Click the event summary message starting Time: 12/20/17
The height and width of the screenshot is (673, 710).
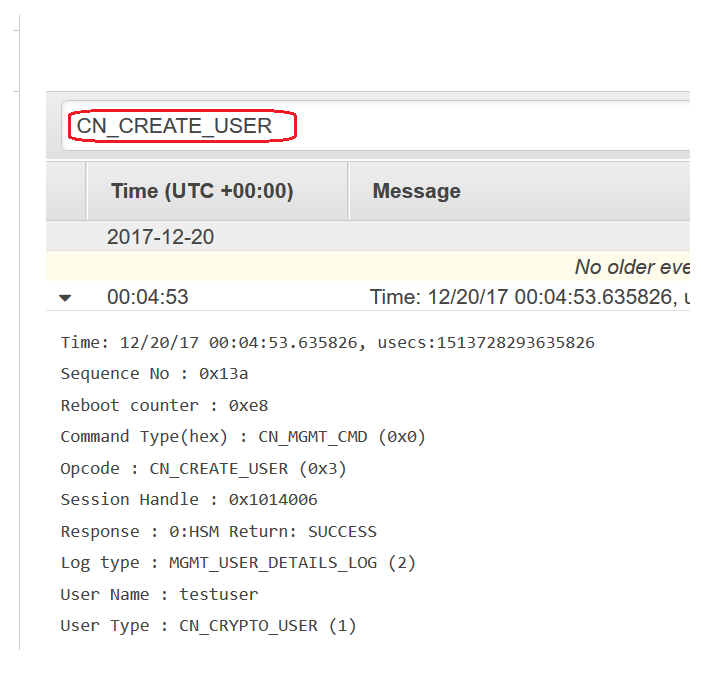[x=530, y=297]
